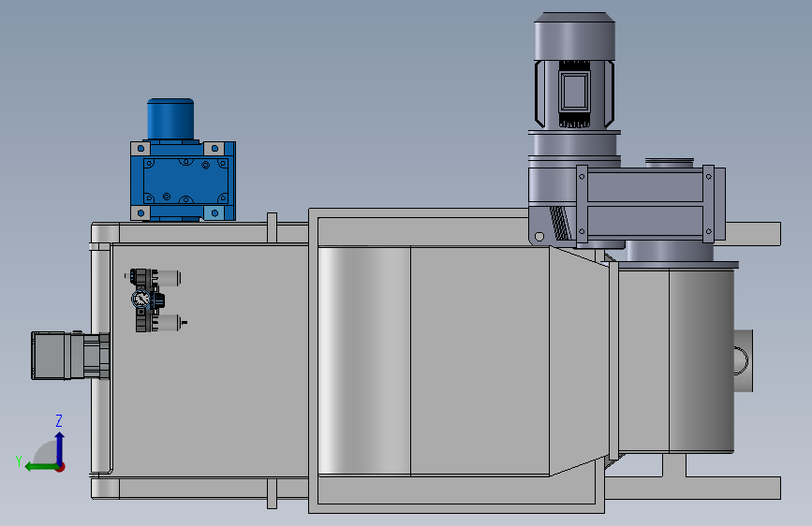Image resolution: width=812 pixels, height=526 pixels.
Task: Select the pressure gauge on the air regulator
Action: [x=140, y=299]
